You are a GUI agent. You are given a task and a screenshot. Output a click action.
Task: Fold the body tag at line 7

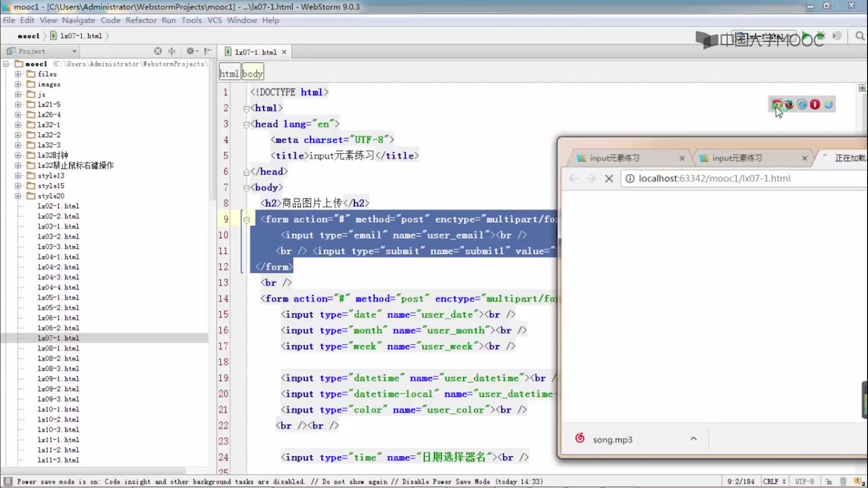[246, 188]
